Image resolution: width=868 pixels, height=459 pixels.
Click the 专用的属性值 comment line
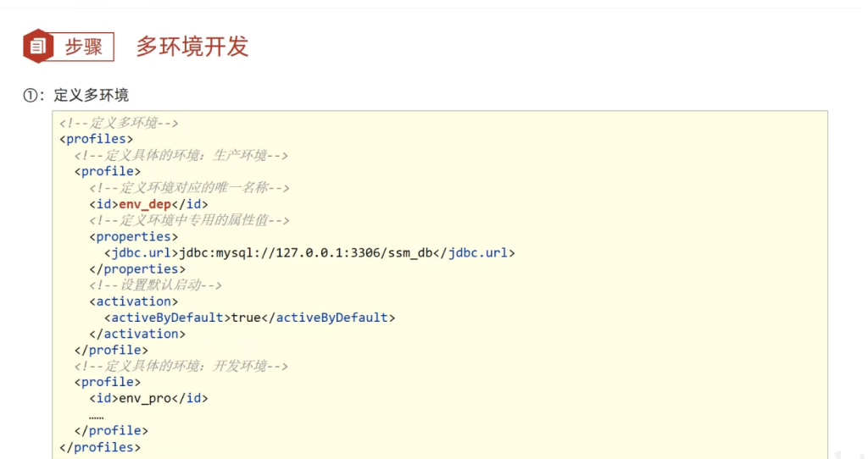[190, 220]
